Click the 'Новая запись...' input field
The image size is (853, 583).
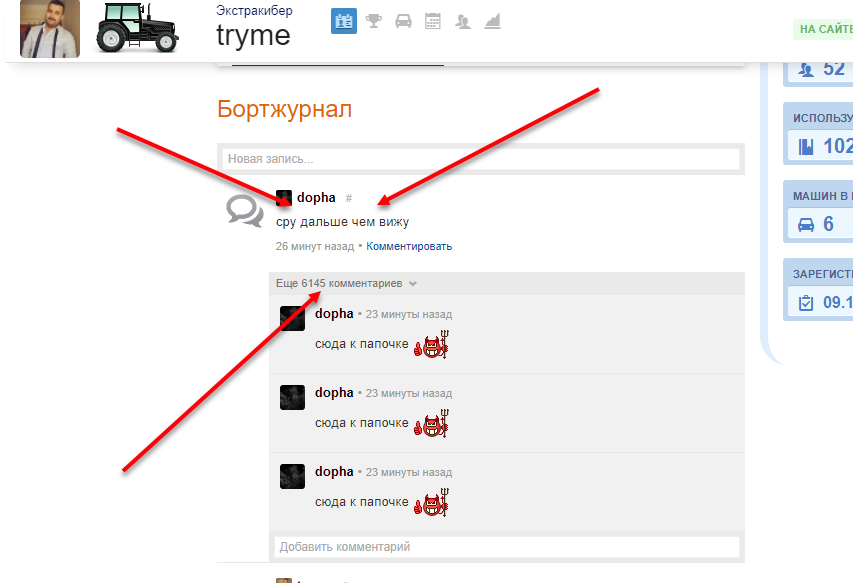(x=481, y=159)
